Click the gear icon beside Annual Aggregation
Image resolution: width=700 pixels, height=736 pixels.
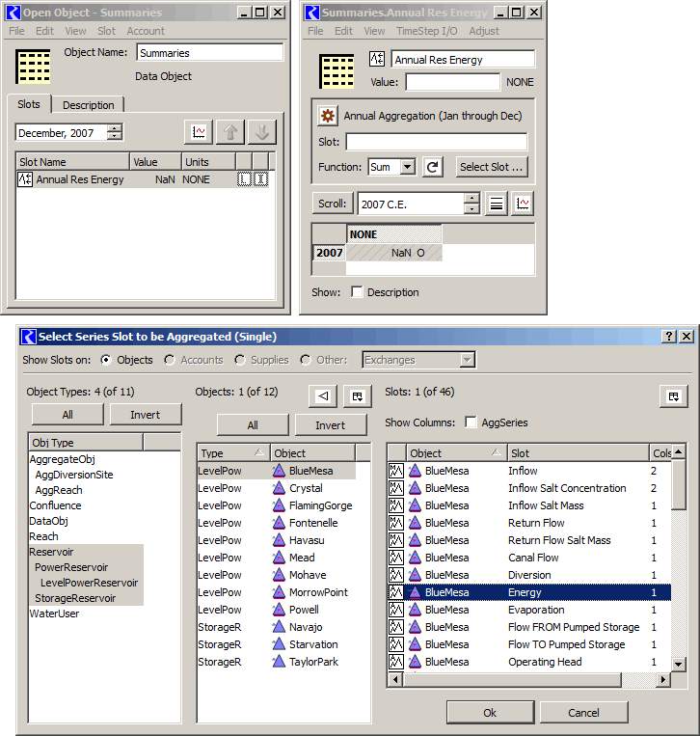pyautogui.click(x=328, y=116)
